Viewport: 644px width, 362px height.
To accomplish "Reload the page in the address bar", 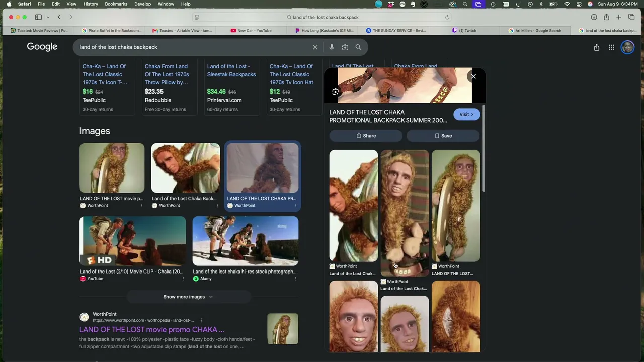I will tap(447, 17).
